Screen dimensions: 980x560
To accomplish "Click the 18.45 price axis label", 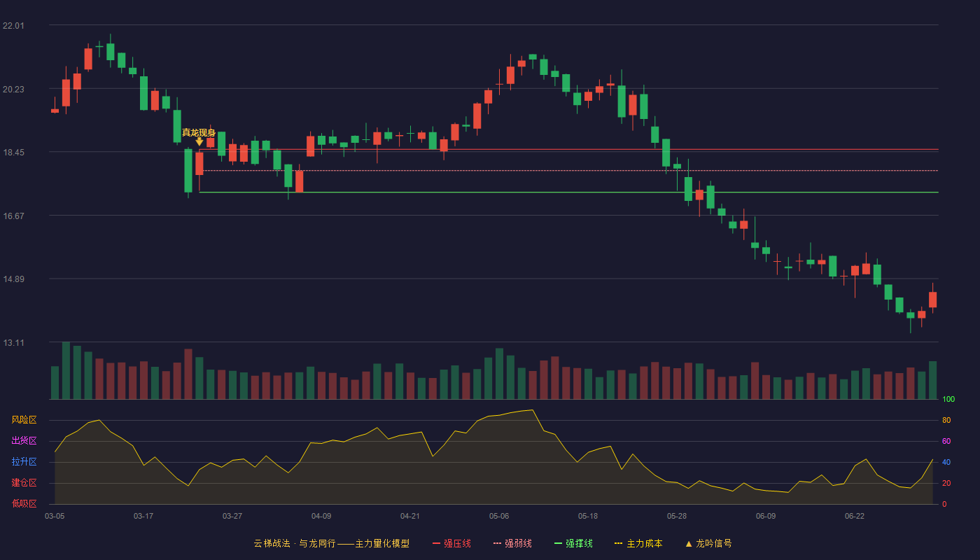I will coord(13,153).
